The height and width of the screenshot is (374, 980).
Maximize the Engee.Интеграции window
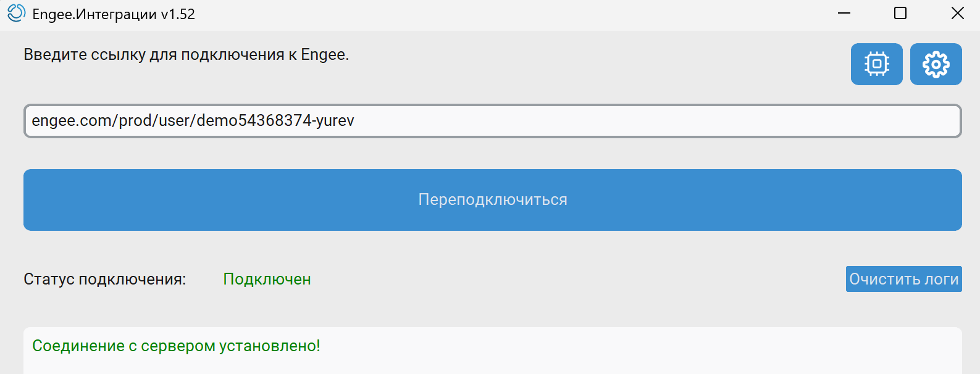(900, 14)
